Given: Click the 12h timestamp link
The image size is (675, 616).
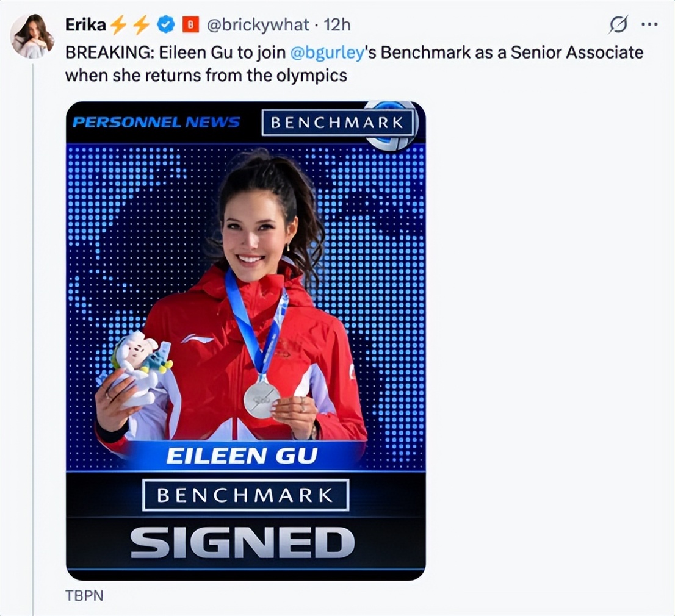Looking at the screenshot, I should coord(337,25).
